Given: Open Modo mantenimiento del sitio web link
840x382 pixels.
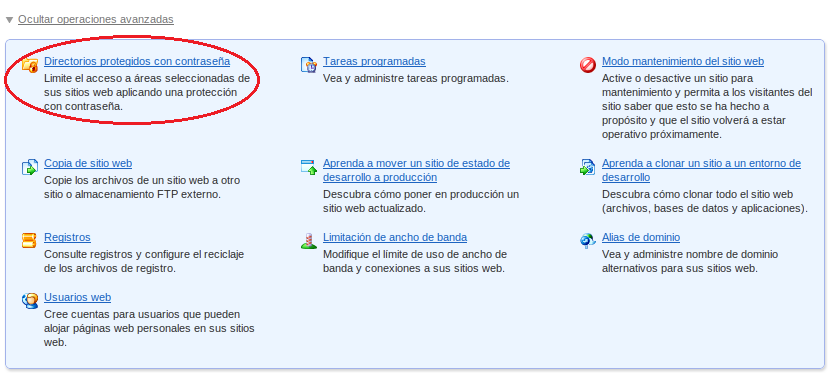Looking at the screenshot, I should click(x=683, y=61).
